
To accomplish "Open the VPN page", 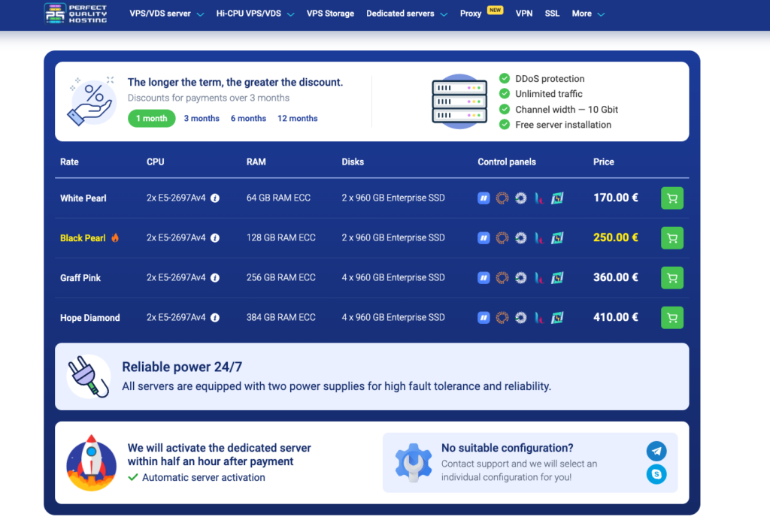I will 524,14.
